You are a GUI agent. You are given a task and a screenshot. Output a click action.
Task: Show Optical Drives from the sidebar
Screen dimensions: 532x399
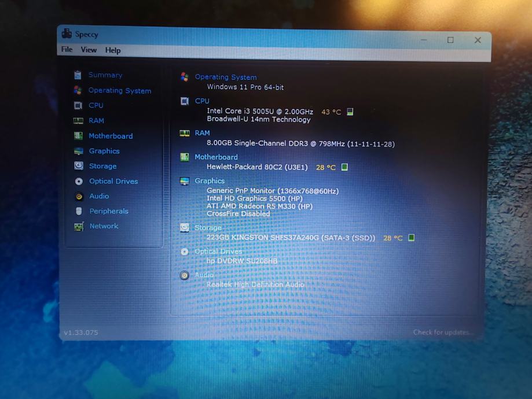point(113,182)
